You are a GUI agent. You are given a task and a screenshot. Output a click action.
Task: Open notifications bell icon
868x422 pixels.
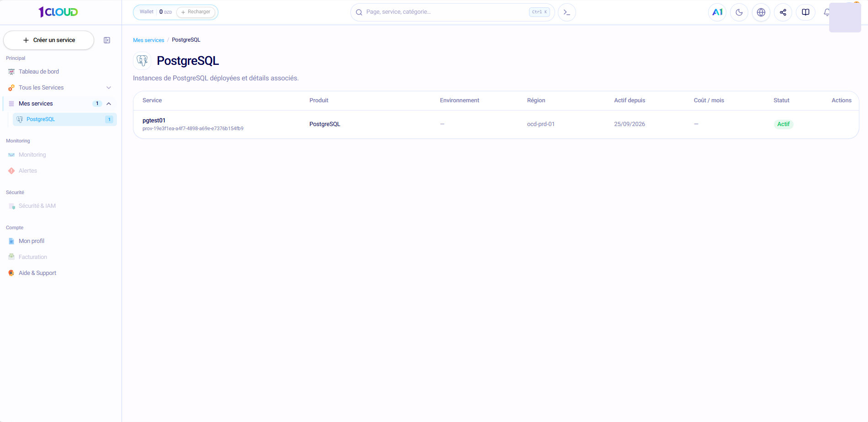coord(826,12)
